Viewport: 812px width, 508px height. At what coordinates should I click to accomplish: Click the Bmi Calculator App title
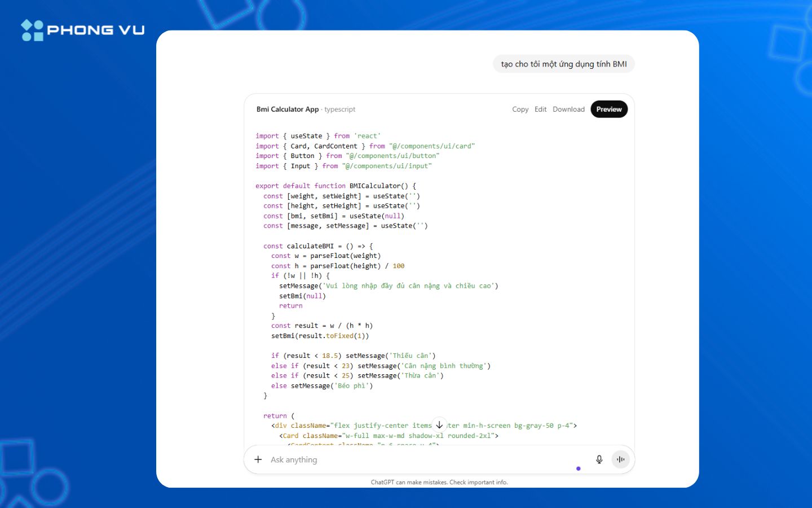288,110
